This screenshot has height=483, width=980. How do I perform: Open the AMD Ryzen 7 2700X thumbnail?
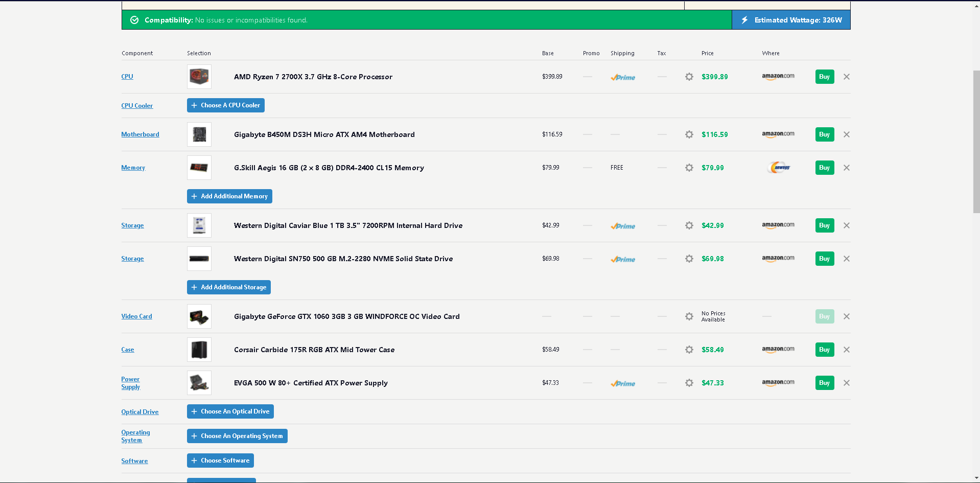tap(199, 77)
